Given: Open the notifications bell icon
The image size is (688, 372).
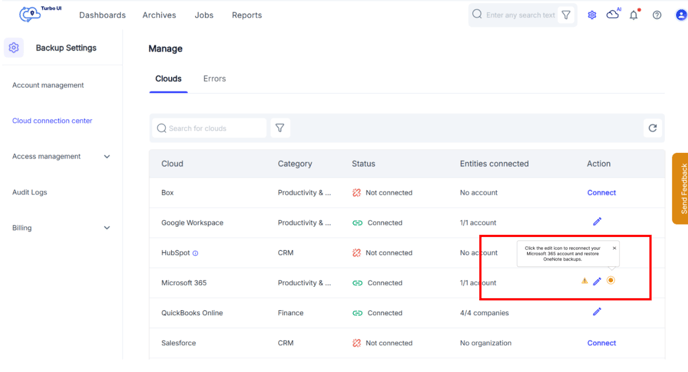Looking at the screenshot, I should pos(634,15).
